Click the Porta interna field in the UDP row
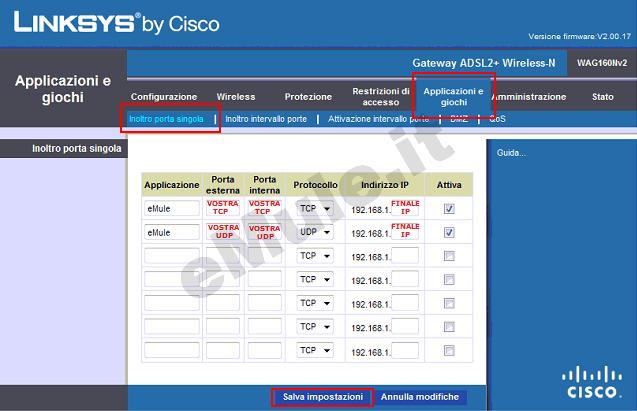 264,231
